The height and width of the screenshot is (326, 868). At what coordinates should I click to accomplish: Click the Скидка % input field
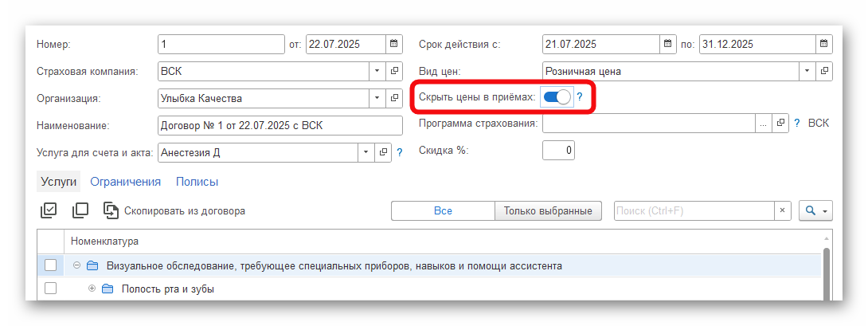558,151
